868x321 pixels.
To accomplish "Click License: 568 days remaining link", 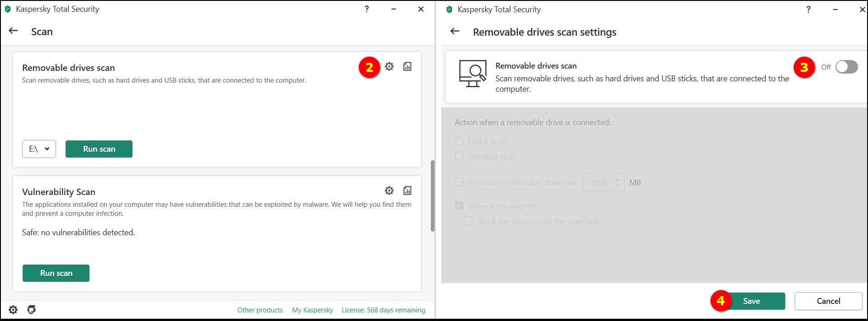I will tap(383, 310).
